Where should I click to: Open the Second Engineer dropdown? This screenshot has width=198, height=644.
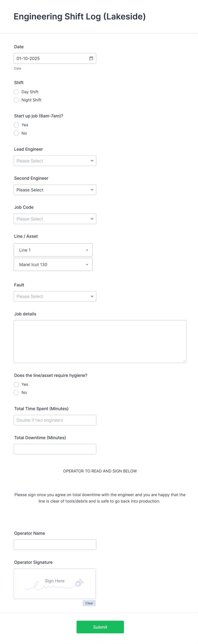(x=55, y=189)
